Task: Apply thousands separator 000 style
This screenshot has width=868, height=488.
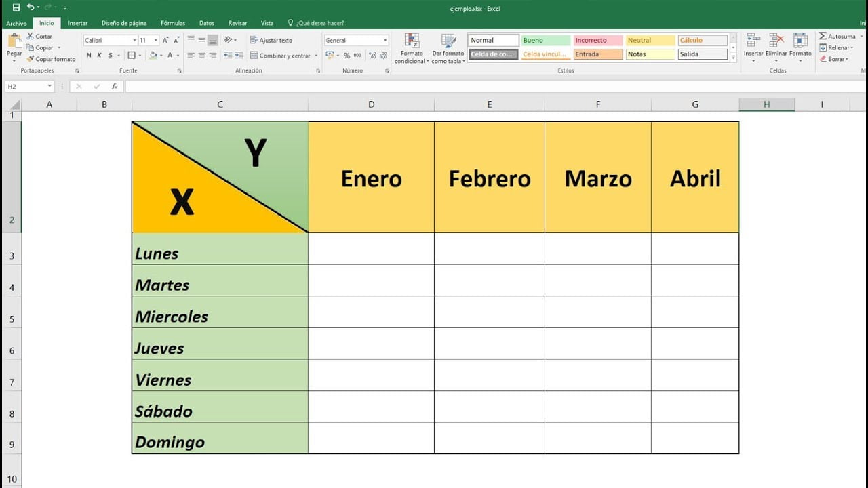Action: (357, 56)
